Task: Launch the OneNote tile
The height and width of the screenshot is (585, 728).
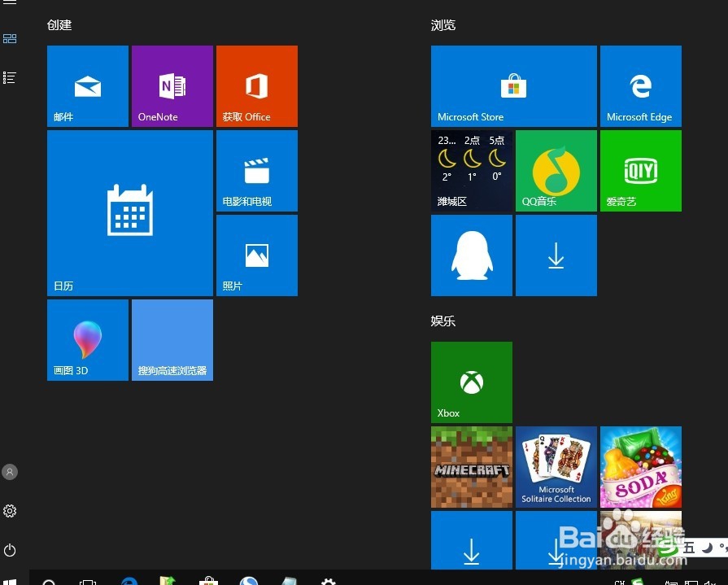Action: 172,86
